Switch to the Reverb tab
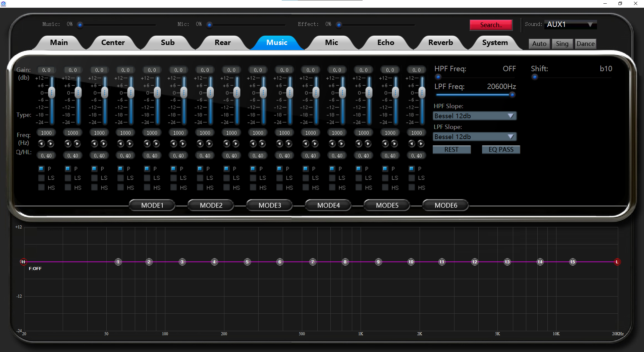This screenshot has width=644, height=352. (x=440, y=43)
